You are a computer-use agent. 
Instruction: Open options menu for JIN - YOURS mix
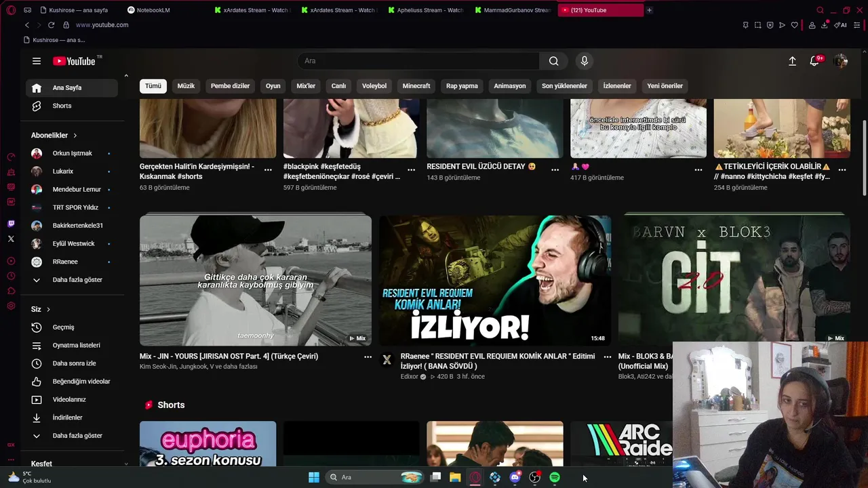[368, 357]
